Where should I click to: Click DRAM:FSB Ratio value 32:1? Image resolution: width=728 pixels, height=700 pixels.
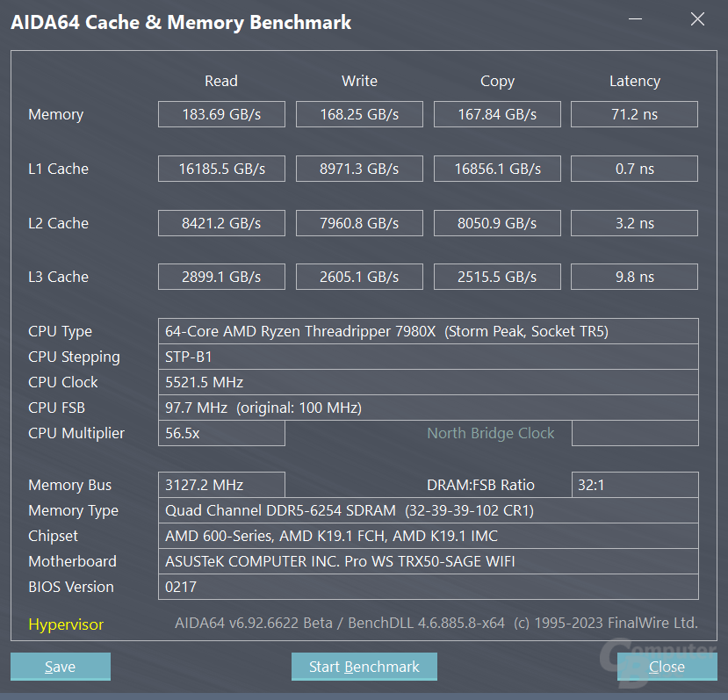point(635,485)
